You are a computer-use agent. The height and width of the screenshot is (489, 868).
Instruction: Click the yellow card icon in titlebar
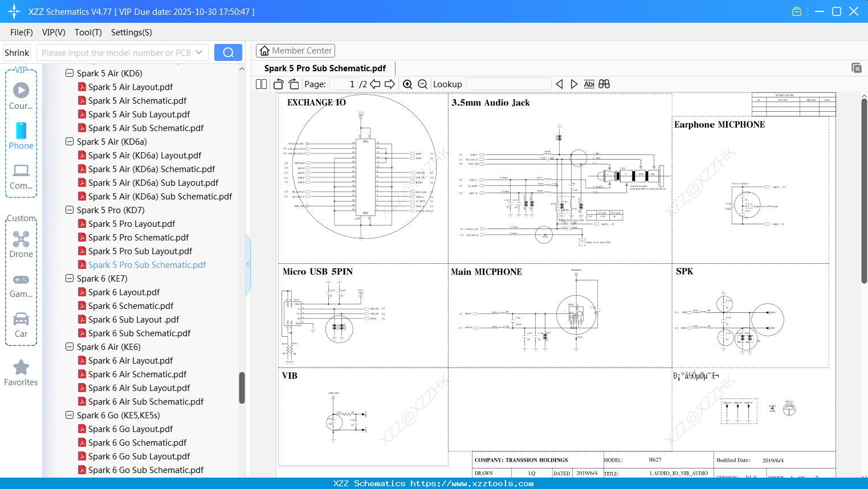(x=797, y=11)
